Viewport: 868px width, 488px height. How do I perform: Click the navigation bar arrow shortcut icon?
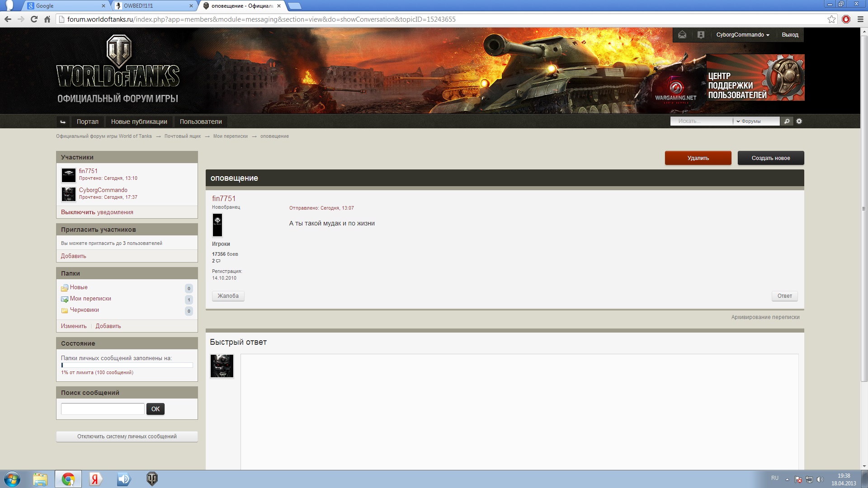pos(63,122)
